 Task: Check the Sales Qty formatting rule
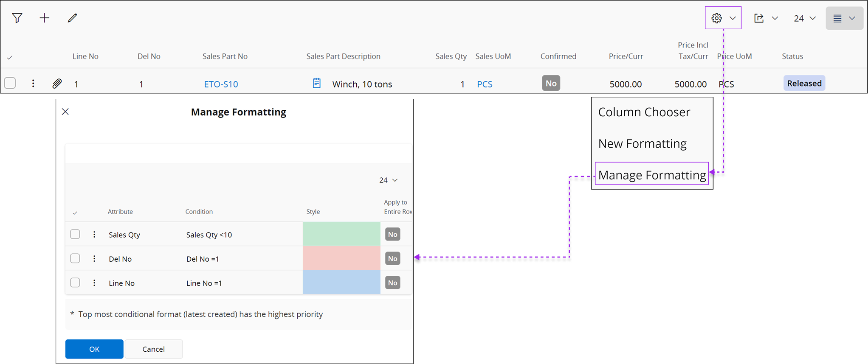[75, 234]
